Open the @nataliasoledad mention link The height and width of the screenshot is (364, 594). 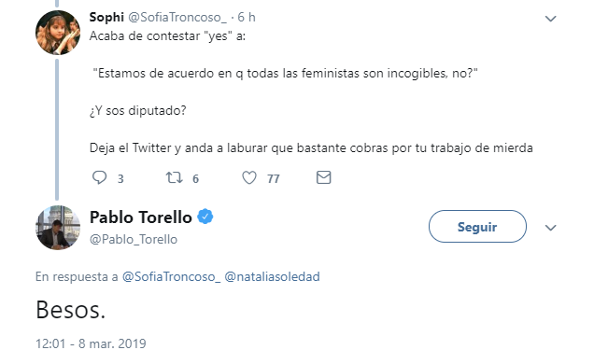point(272,276)
